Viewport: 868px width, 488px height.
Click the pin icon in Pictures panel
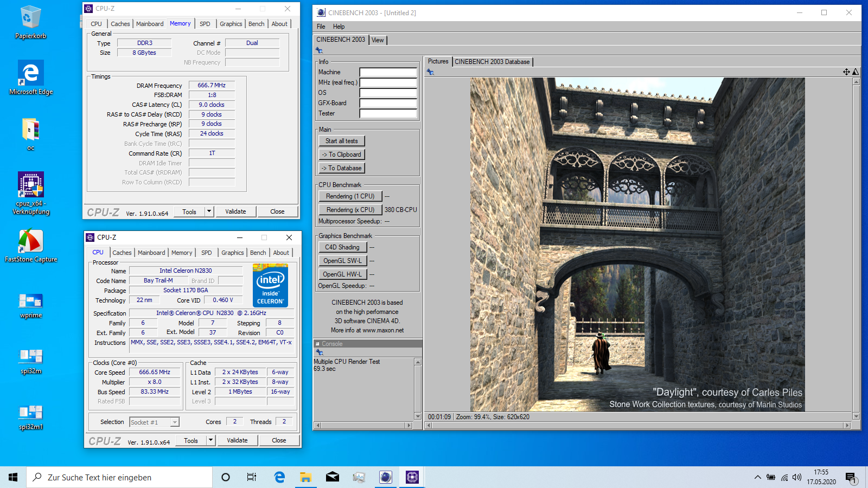tap(430, 72)
